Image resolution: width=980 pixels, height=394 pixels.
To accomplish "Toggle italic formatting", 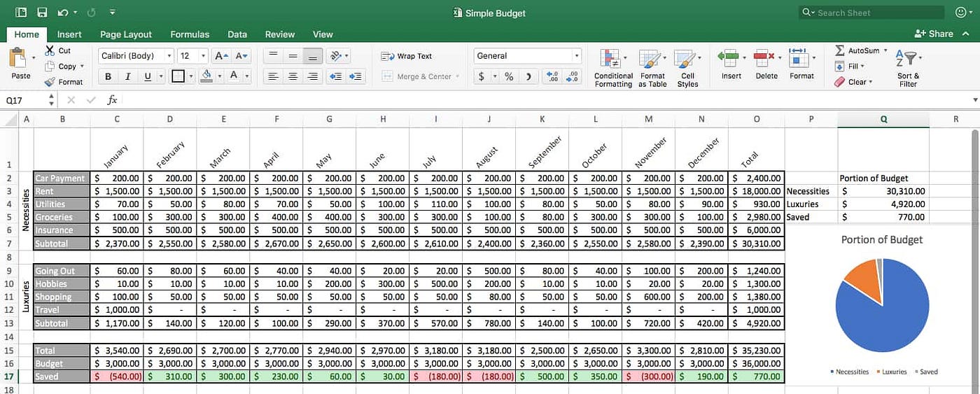I will tap(127, 76).
